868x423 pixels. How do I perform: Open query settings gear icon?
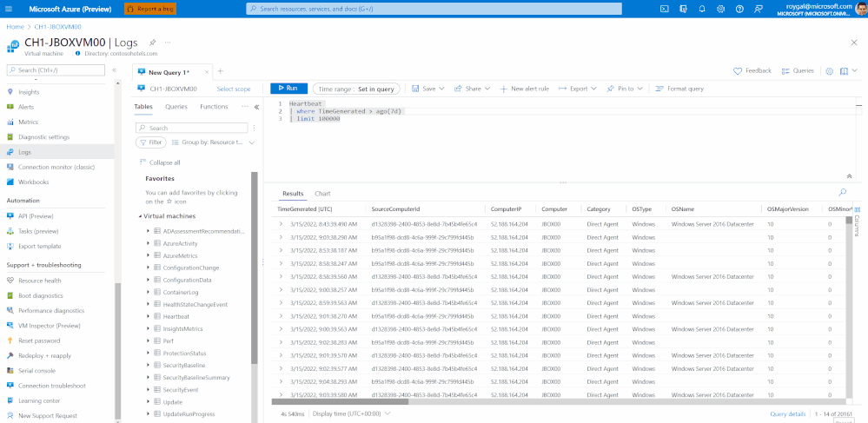(829, 71)
